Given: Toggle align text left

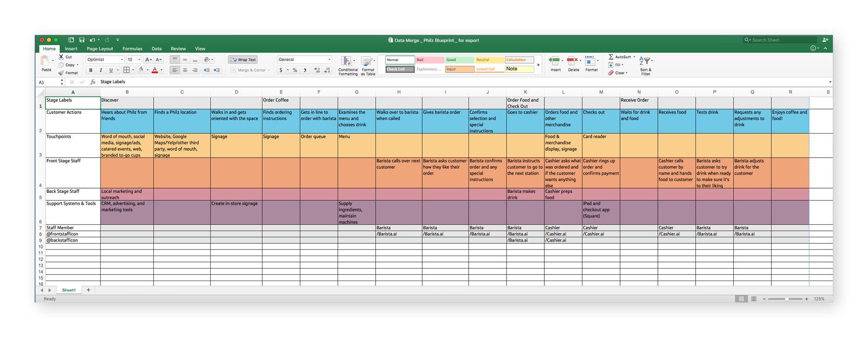Looking at the screenshot, I should pos(175,70).
